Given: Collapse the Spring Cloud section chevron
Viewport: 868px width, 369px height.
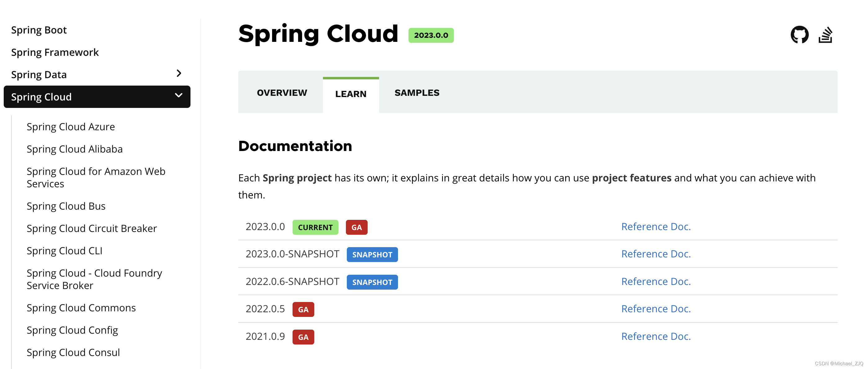Looking at the screenshot, I should [179, 96].
